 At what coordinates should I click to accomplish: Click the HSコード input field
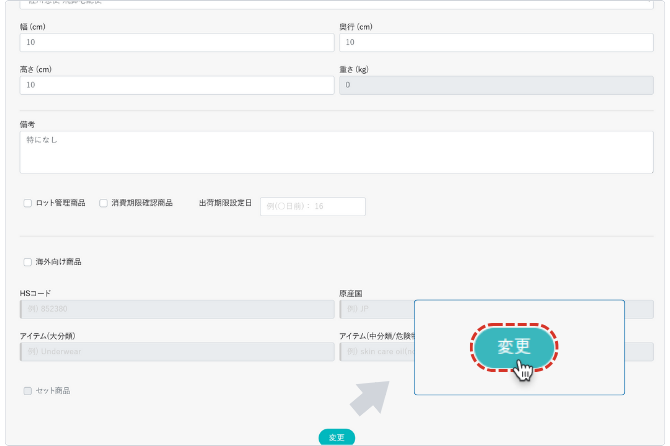click(x=177, y=309)
